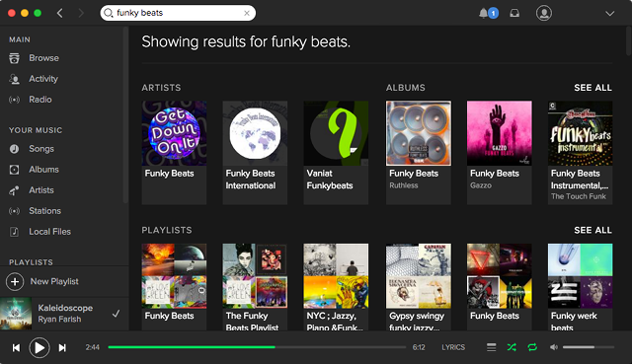
Task: Expand the account dropdown chevron
Action: click(610, 14)
